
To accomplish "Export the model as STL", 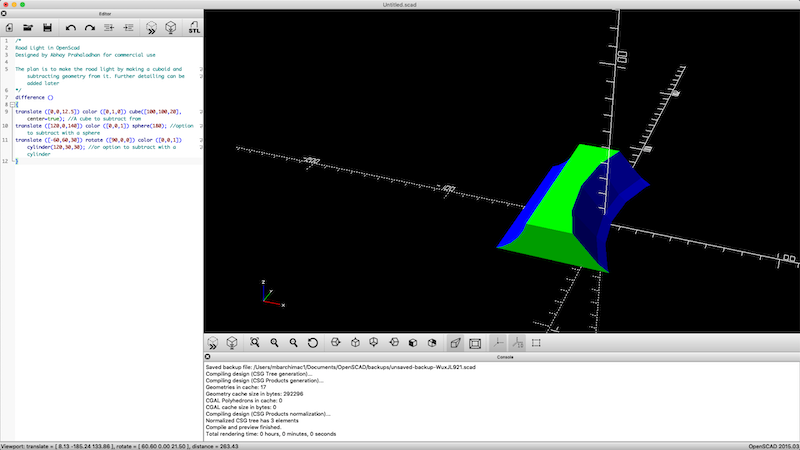I will point(194,28).
